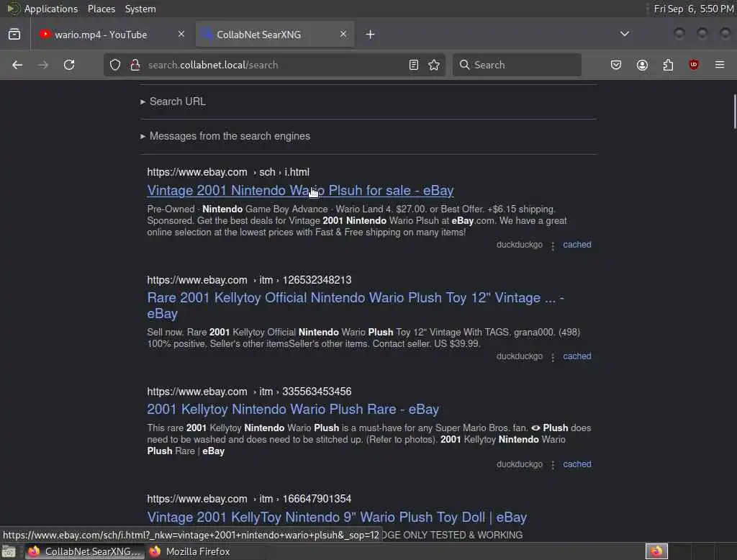Open Vintage 2001 KellyToy 9" Wario Plush Toy Doll link

click(x=337, y=518)
